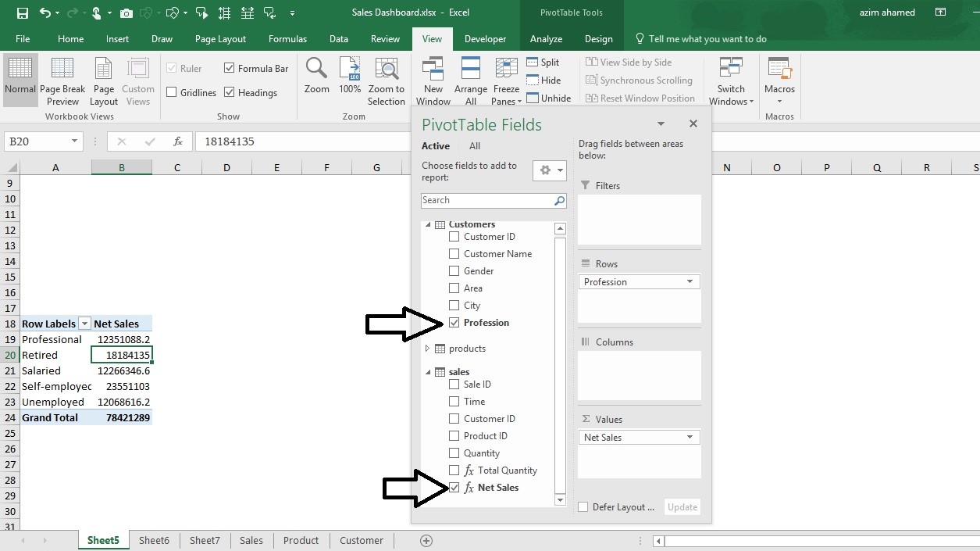Screen dimensions: 980x551
Task: Click the search magnifier in the field list
Action: click(559, 201)
